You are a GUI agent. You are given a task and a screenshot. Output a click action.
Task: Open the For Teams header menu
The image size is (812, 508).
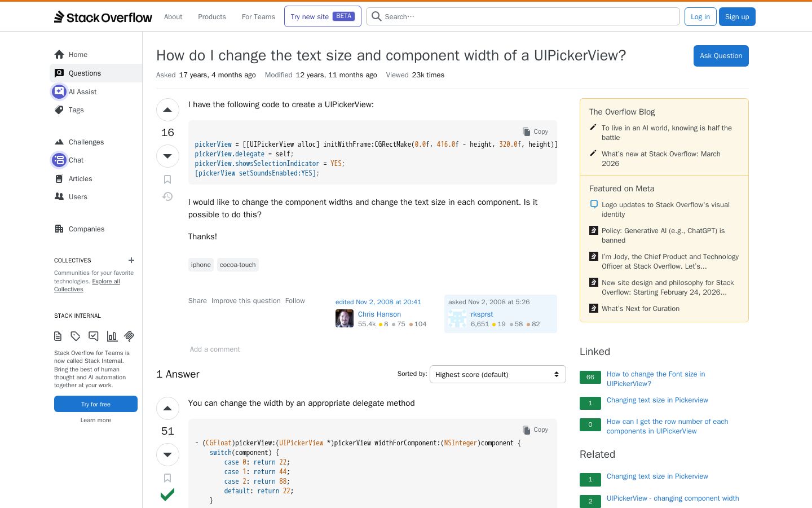pyautogui.click(x=258, y=17)
